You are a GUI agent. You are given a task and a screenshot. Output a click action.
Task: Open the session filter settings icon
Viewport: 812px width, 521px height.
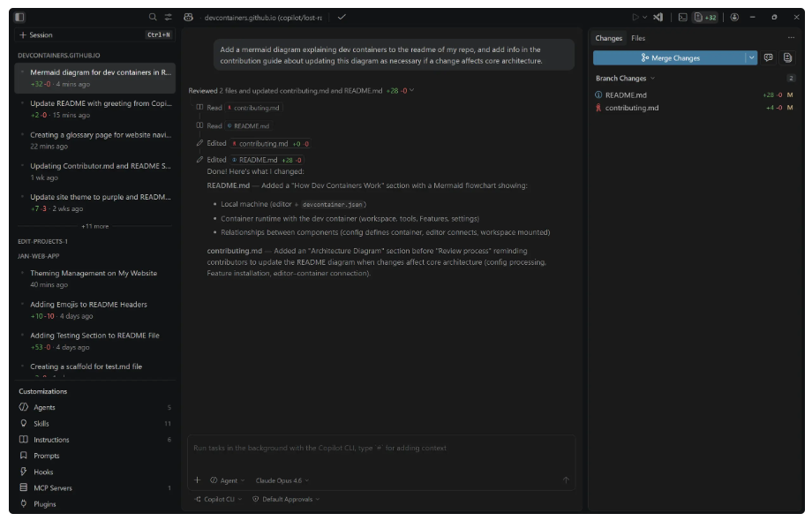pyautogui.click(x=168, y=17)
